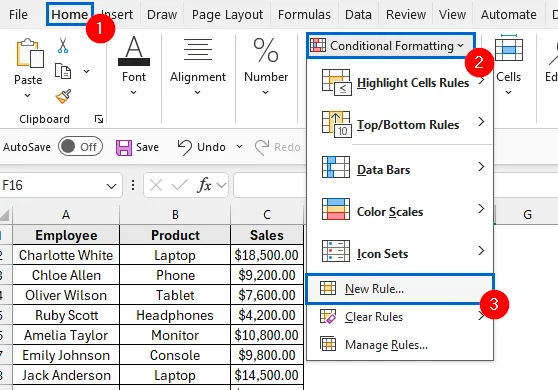
Task: Click the Alignment group icon
Action: pyautogui.click(x=198, y=49)
